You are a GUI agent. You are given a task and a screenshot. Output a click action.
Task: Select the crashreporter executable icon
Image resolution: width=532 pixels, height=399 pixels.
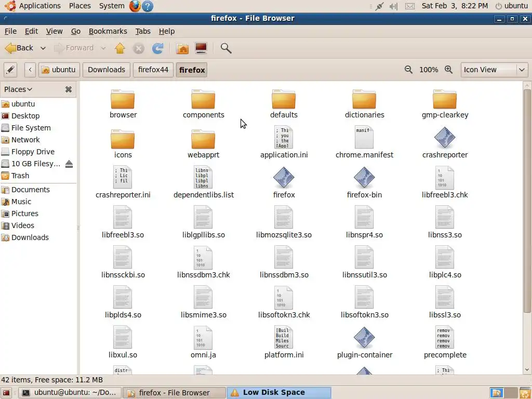tap(445, 138)
